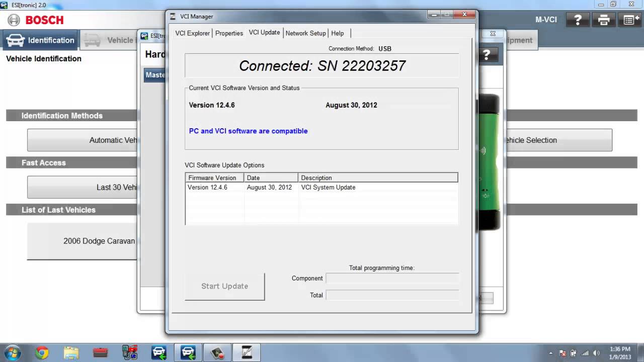Viewport: 644px width, 362px height.
Task: Open Windows Start menu
Action: click(x=12, y=353)
